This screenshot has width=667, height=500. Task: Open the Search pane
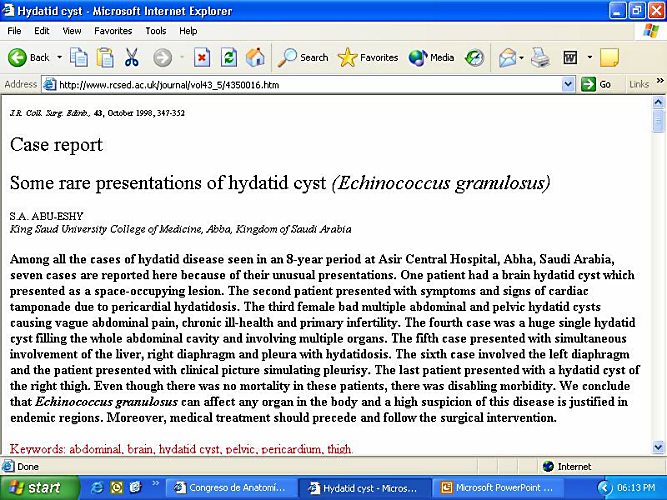(303, 57)
